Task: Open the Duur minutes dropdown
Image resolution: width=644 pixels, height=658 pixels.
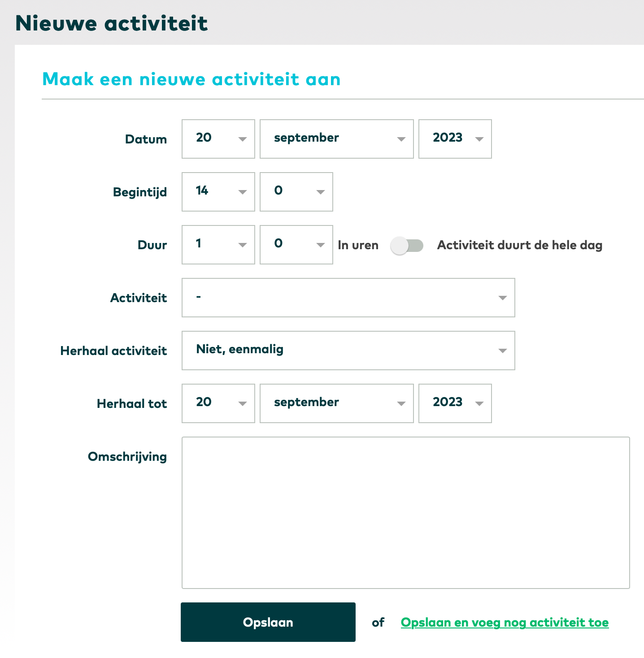Action: [296, 245]
